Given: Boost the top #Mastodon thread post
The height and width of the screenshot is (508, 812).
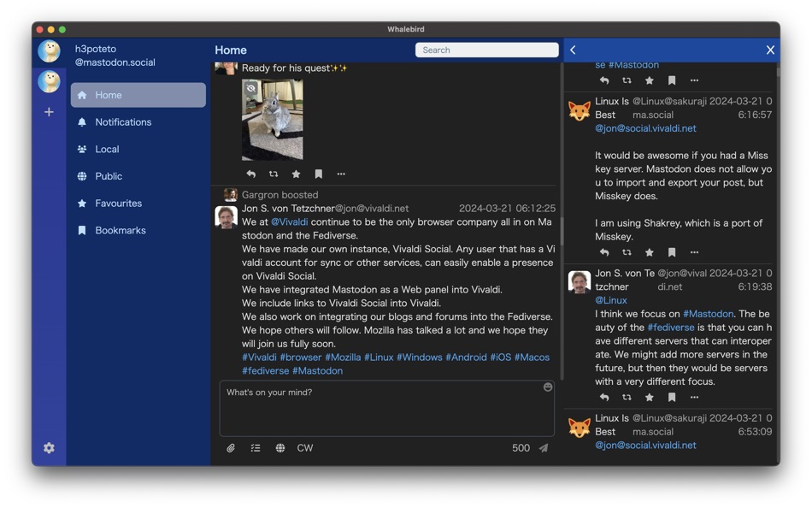Looking at the screenshot, I should tap(627, 80).
